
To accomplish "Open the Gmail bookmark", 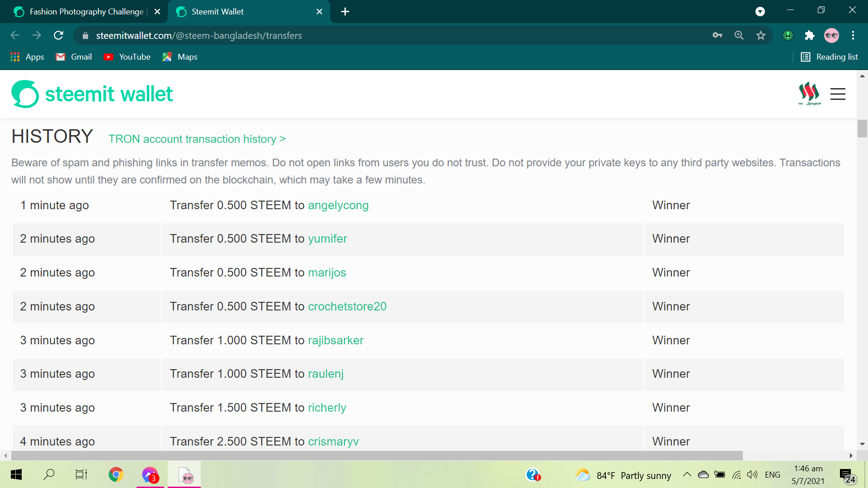I will [74, 57].
